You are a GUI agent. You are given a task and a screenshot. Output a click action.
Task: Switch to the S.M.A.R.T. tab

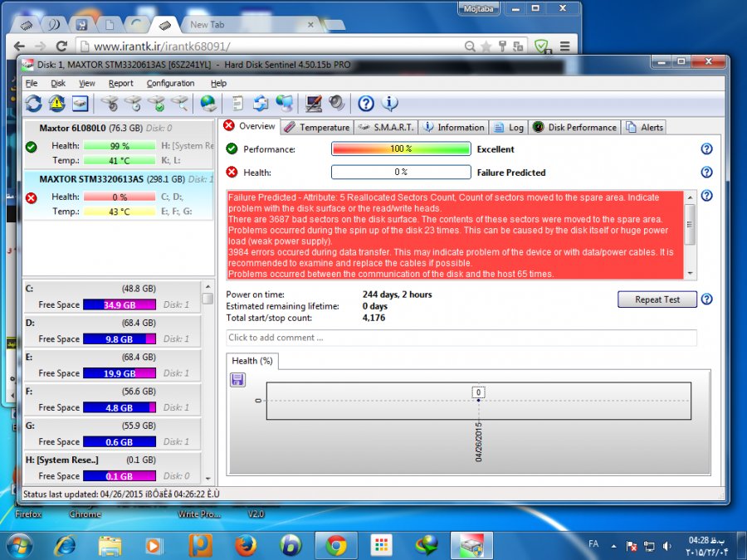[x=386, y=127]
